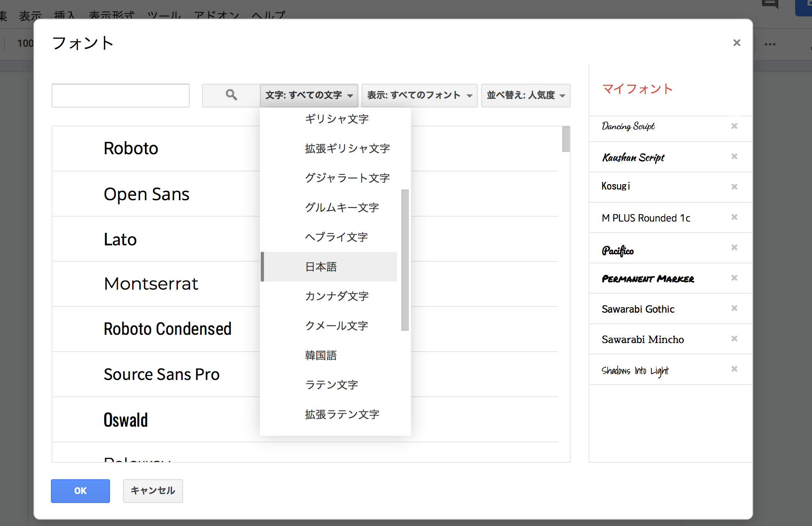
Task: Open the 表示: すべてのフォント dropdown
Action: point(420,95)
